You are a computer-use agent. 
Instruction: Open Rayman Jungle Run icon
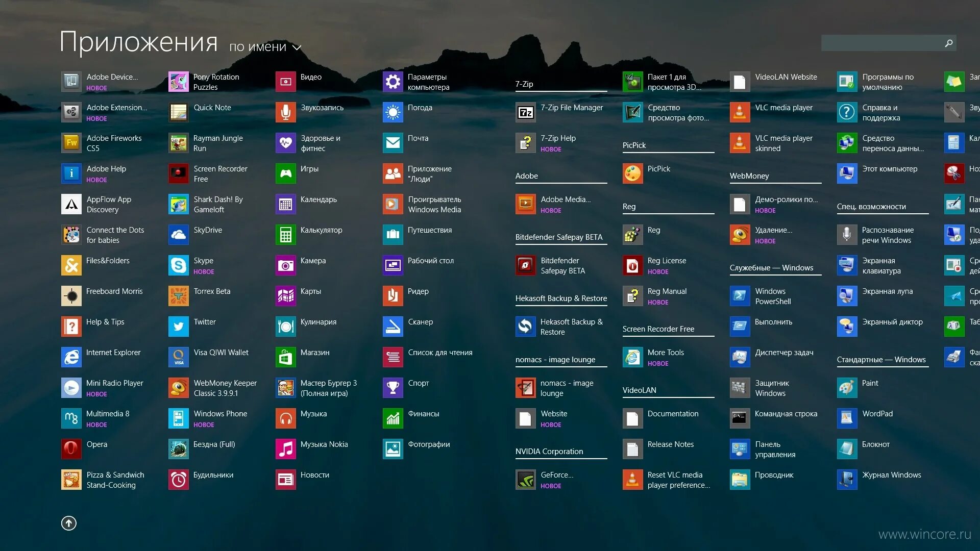coord(179,143)
